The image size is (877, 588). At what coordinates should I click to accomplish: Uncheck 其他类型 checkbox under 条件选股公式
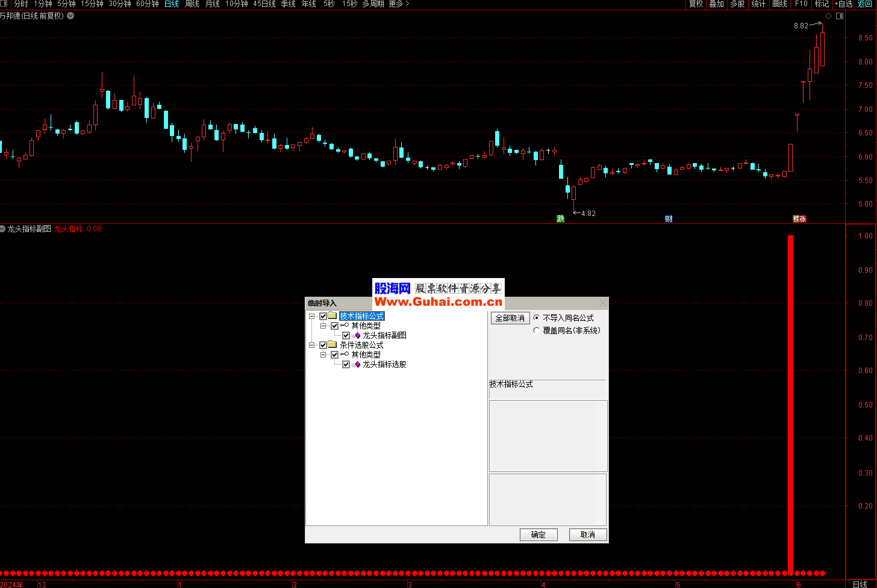click(334, 354)
